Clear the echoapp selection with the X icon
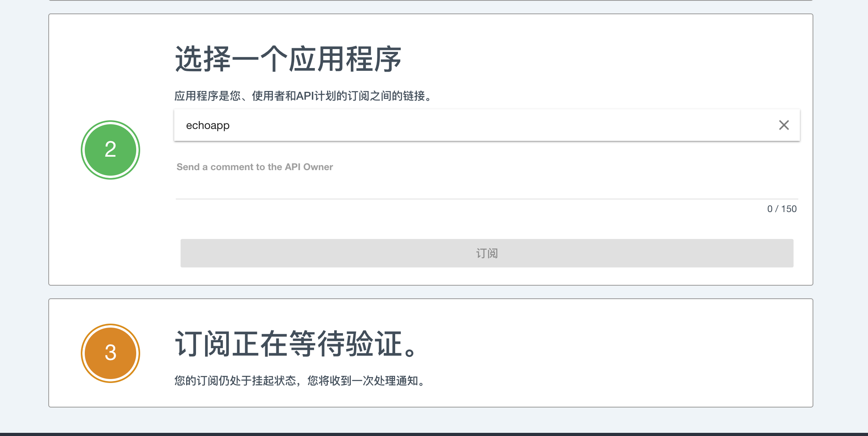The width and height of the screenshot is (868, 436). tap(784, 125)
